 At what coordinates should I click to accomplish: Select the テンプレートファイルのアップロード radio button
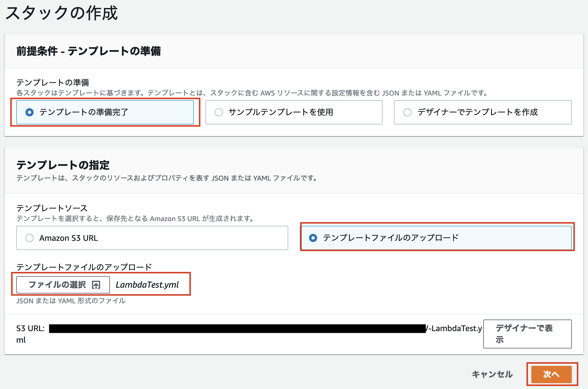click(x=313, y=238)
